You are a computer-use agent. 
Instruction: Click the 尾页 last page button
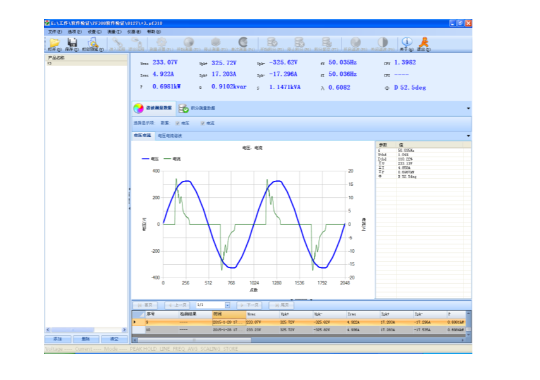tap(281, 305)
